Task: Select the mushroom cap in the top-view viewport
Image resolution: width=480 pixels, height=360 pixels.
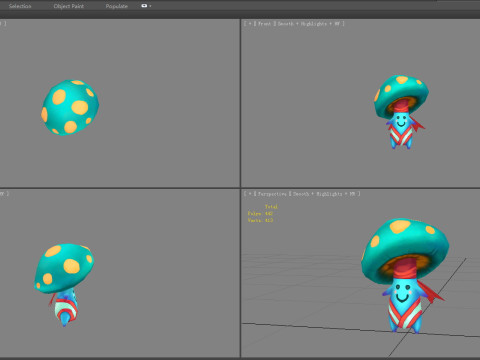Action: tap(70, 107)
